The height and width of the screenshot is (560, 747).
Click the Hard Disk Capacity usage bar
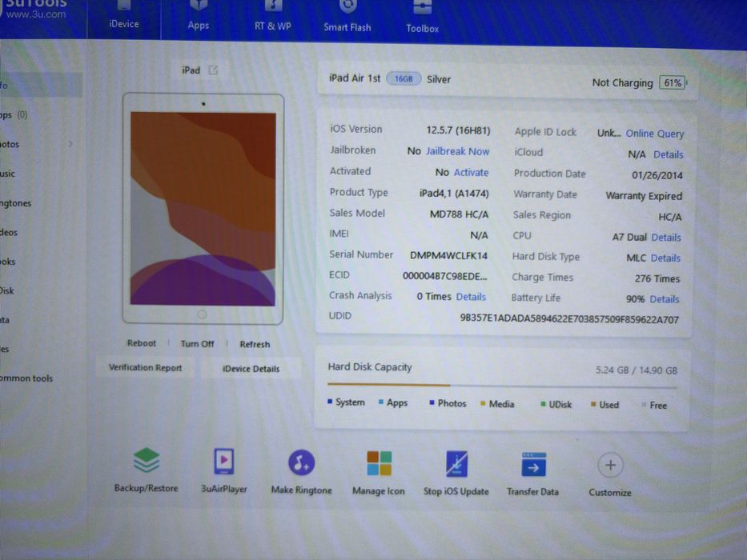502,386
